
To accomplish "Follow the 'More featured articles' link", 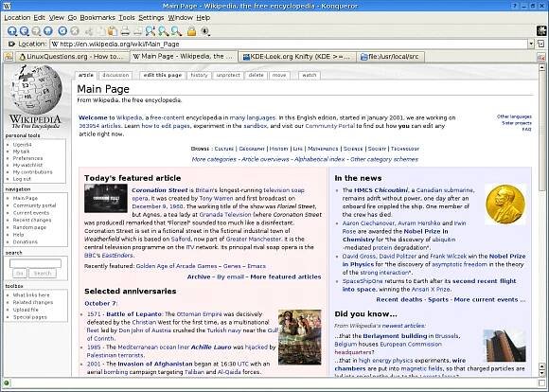I will pos(286,276).
